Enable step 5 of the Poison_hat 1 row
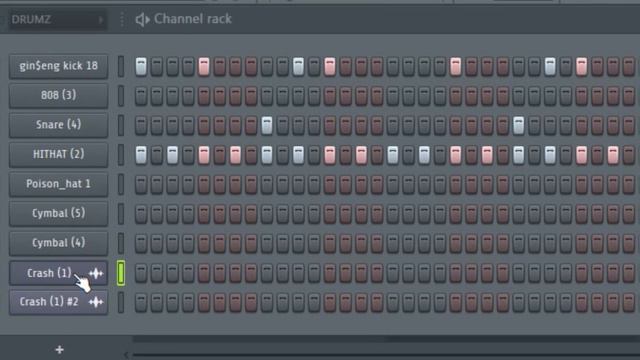This screenshot has width=640, height=360. (x=204, y=184)
